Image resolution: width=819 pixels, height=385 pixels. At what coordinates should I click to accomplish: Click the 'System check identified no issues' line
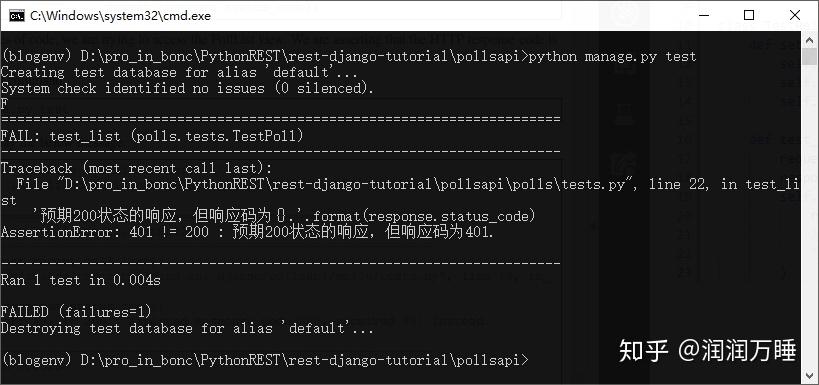(x=188, y=88)
